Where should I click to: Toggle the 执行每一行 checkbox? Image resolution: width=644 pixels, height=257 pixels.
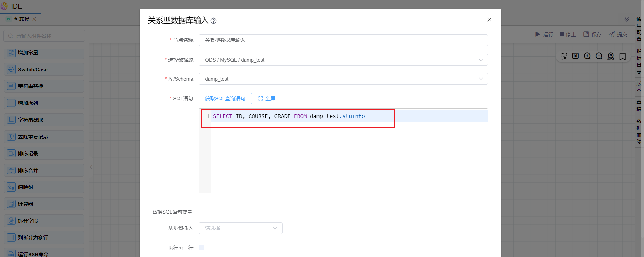tap(202, 248)
